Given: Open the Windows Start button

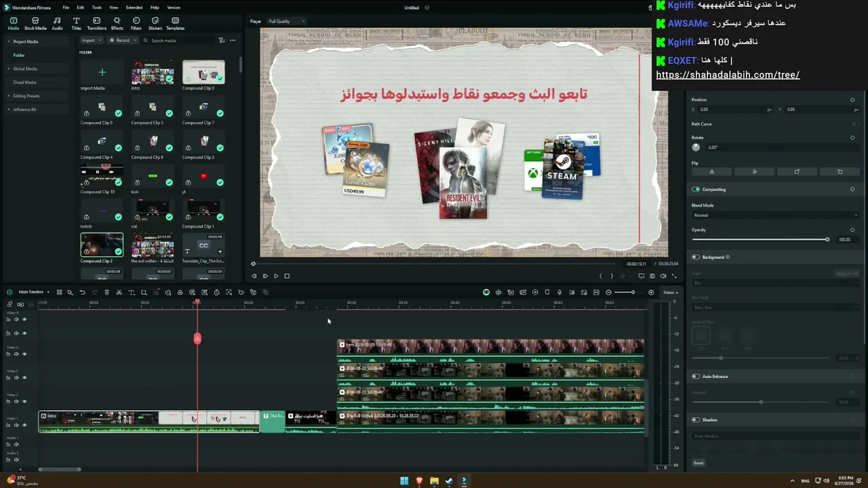Looking at the screenshot, I should tap(404, 481).
